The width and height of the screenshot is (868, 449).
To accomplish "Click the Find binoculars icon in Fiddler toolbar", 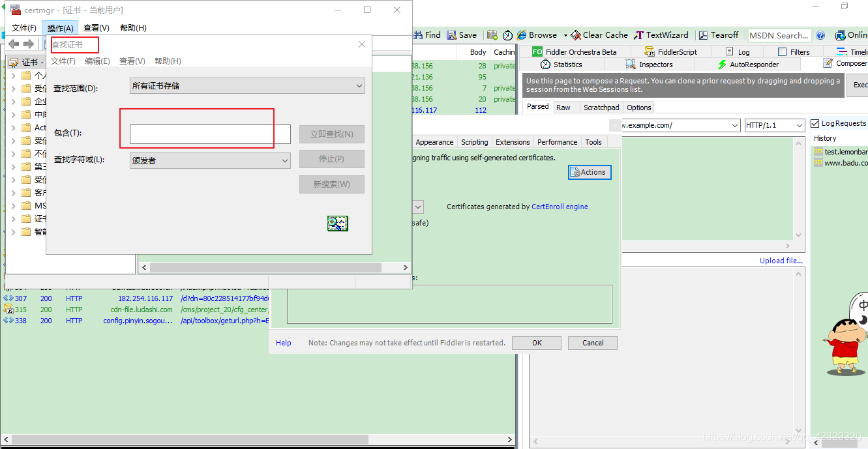I will 418,35.
